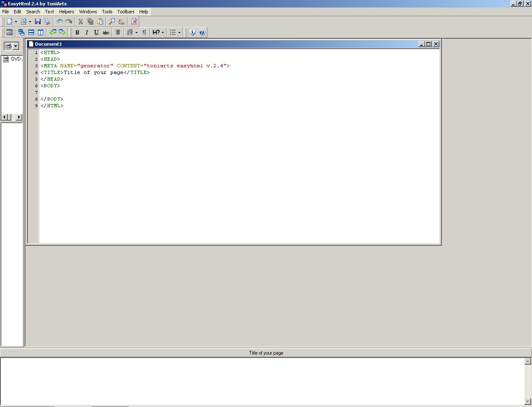Image resolution: width=532 pixels, height=407 pixels.
Task: Open the Help menu
Action: pyautogui.click(x=144, y=12)
